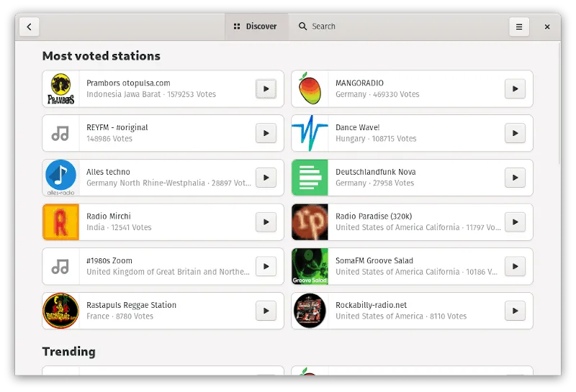Select 'Deutschlandfunk Nova' title text
This screenshot has height=392, width=576.
375,172
